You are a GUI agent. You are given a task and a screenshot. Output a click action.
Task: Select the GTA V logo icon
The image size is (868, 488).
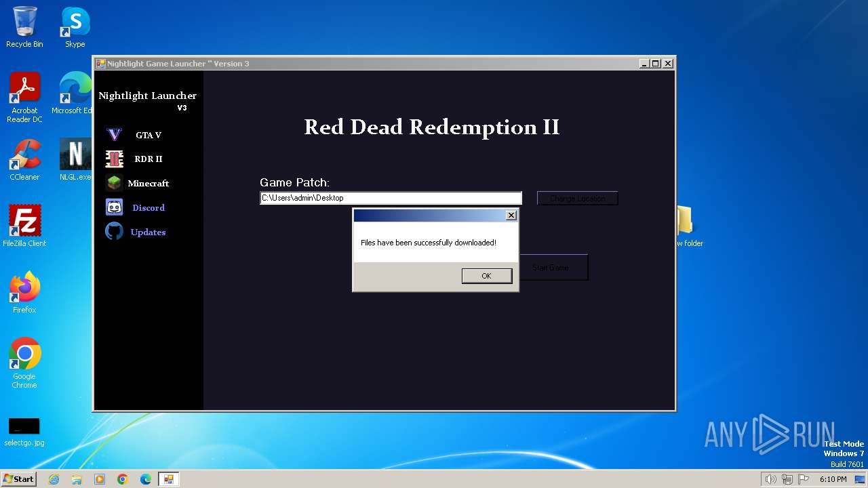pyautogui.click(x=115, y=135)
